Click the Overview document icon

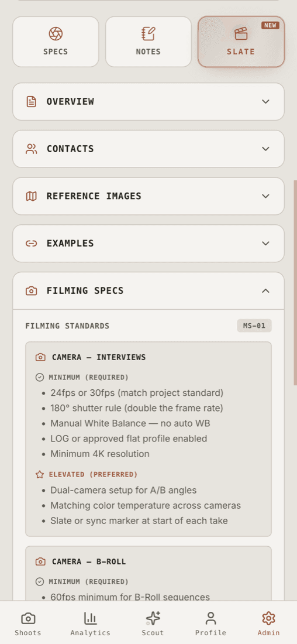31,101
